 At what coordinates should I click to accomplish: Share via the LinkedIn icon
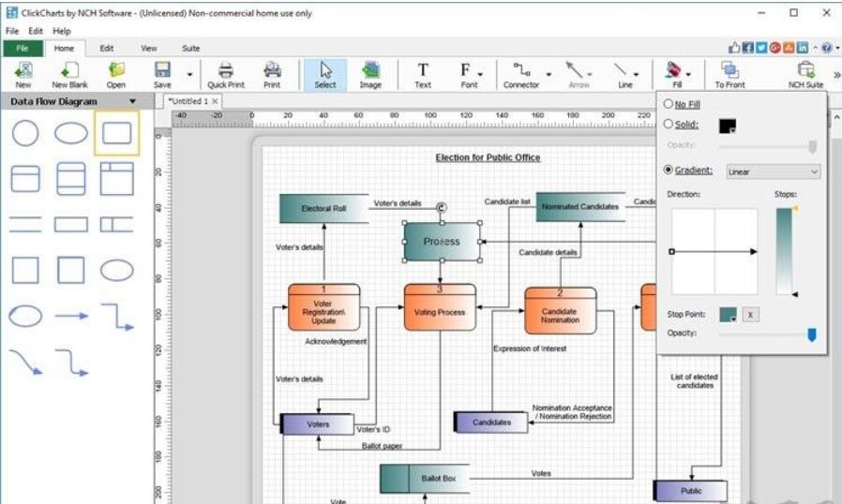point(803,48)
